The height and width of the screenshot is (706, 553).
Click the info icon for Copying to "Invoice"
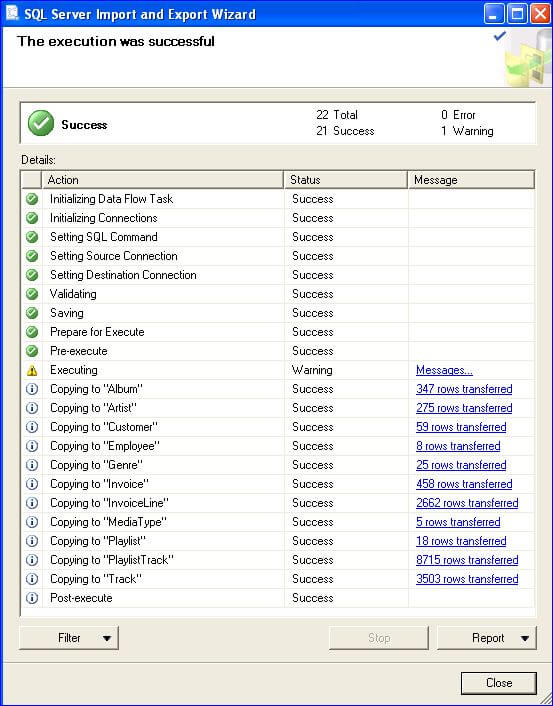pyautogui.click(x=32, y=484)
